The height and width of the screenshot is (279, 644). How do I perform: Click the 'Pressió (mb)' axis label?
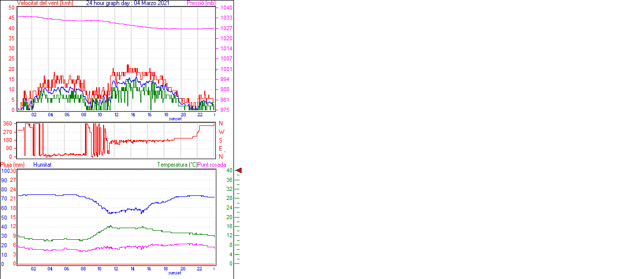click(202, 3)
